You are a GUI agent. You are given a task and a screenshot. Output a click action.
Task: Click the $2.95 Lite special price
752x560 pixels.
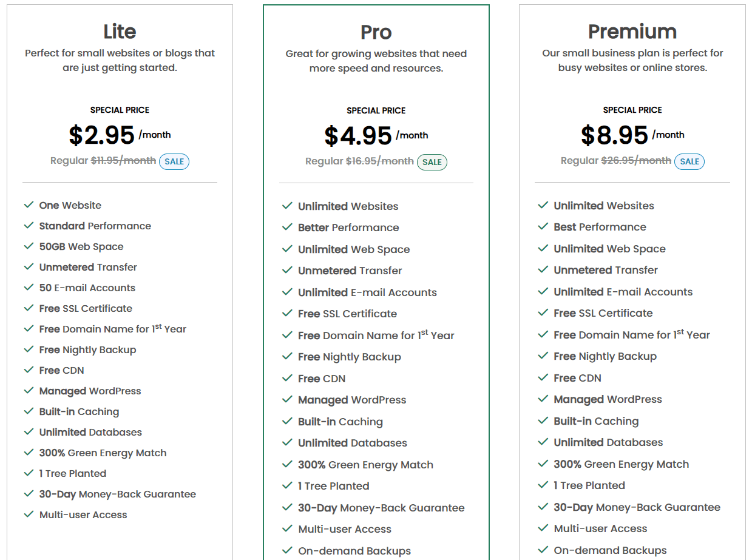click(x=102, y=135)
